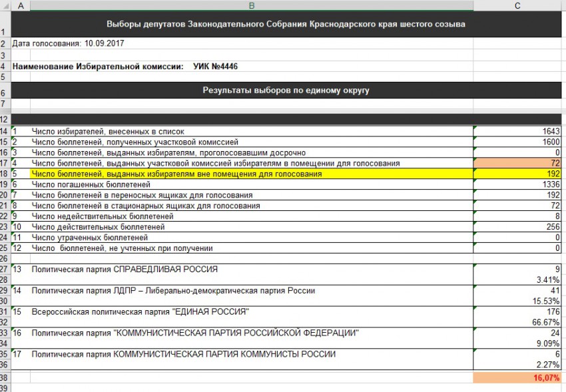The height and width of the screenshot is (392, 566).
Task: Select column C header
Action: point(517,5)
